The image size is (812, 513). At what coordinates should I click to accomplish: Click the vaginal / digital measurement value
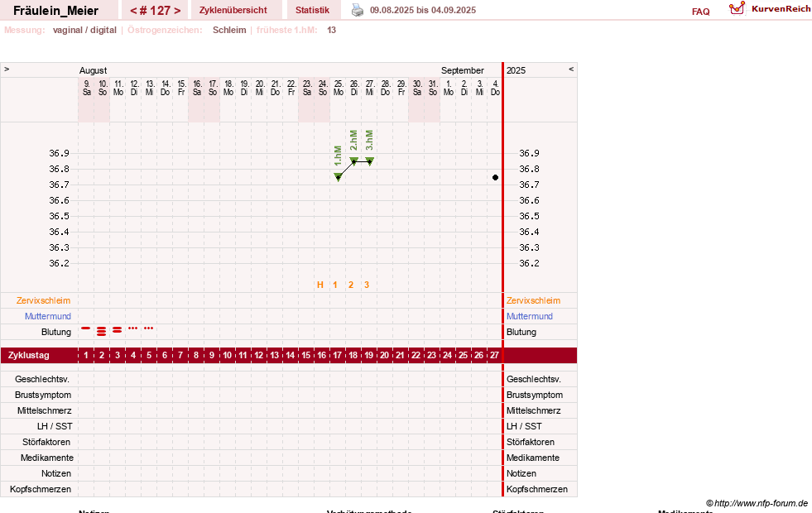coord(84,30)
